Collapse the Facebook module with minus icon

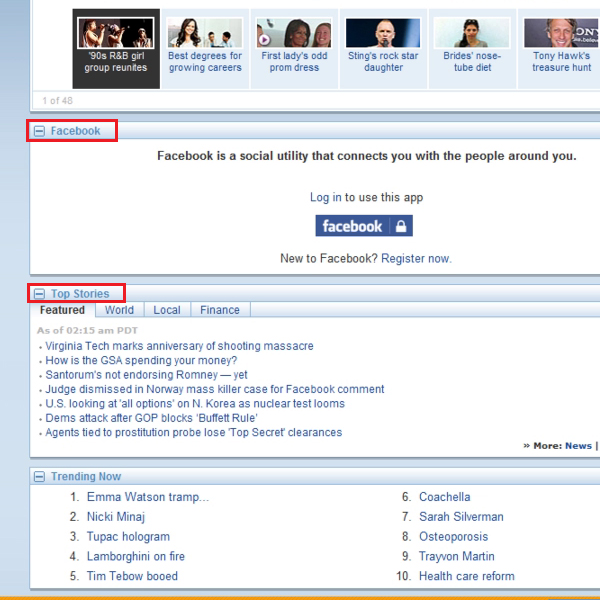coord(39,131)
